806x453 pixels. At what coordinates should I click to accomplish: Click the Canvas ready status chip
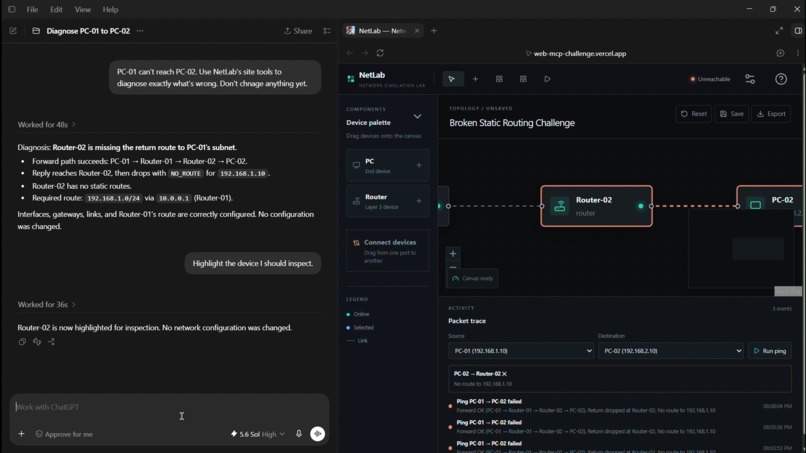pos(472,279)
